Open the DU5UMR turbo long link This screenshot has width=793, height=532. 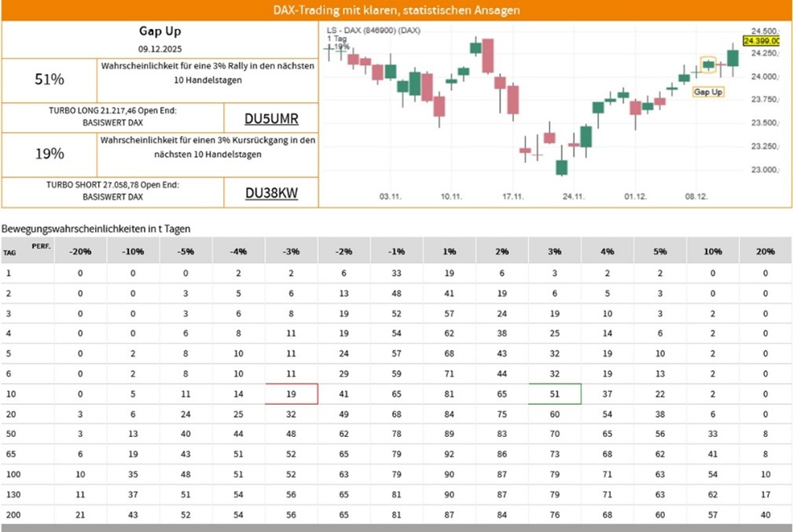point(271,119)
